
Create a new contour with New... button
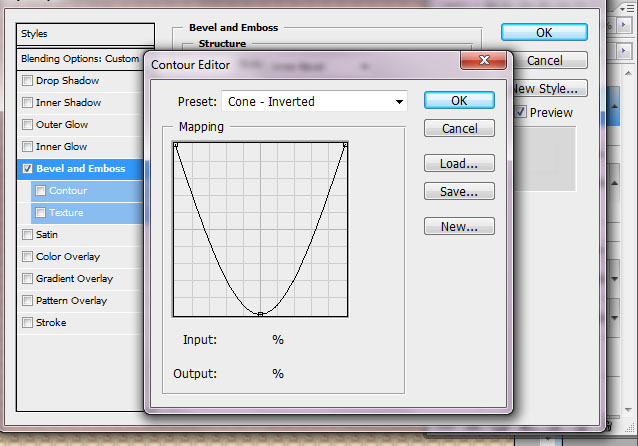[x=459, y=227]
